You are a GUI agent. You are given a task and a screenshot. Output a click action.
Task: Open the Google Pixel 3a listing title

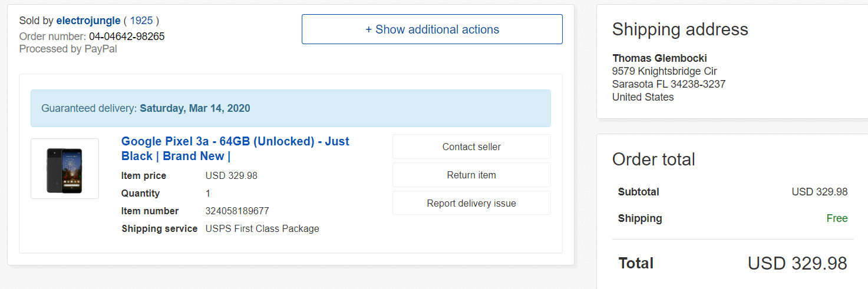click(235, 149)
